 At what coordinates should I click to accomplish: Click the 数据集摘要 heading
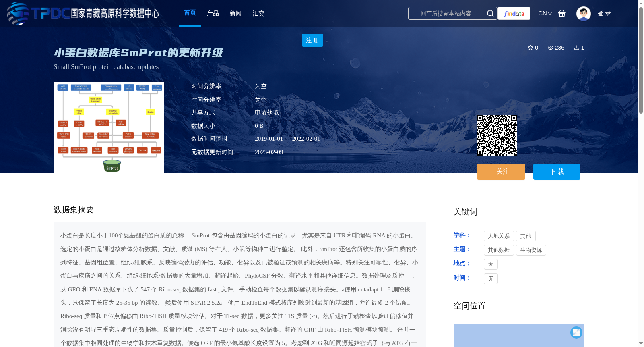tap(74, 210)
